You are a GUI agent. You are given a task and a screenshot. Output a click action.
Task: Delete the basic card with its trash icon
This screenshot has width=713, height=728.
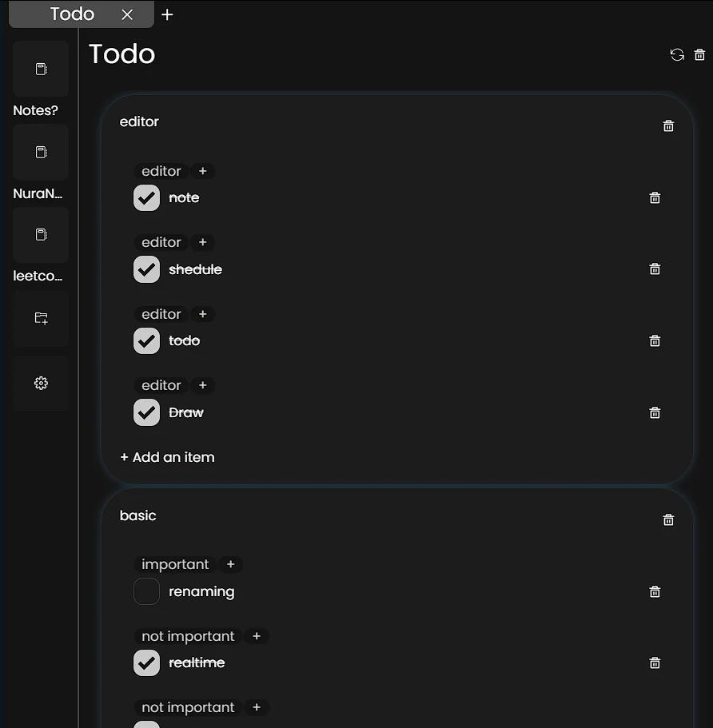[668, 519]
